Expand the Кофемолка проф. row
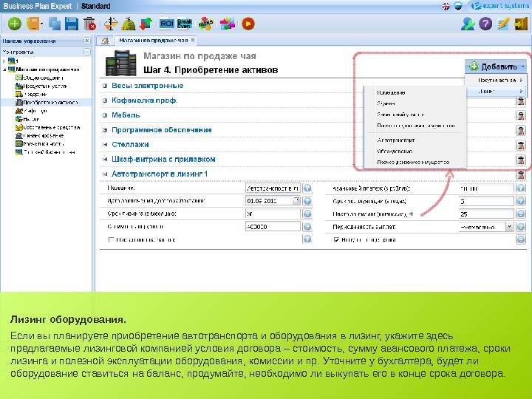Screen dimensions: 532x399 tap(105, 100)
